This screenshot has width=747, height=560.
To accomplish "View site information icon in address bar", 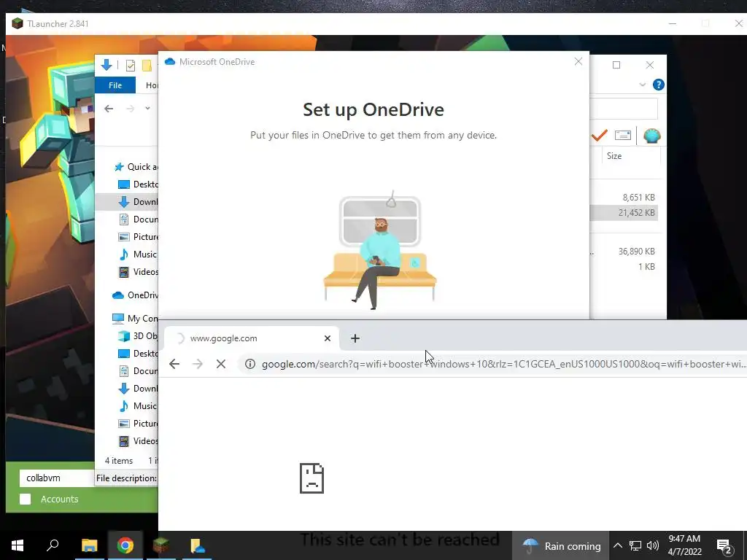I will coord(249,365).
